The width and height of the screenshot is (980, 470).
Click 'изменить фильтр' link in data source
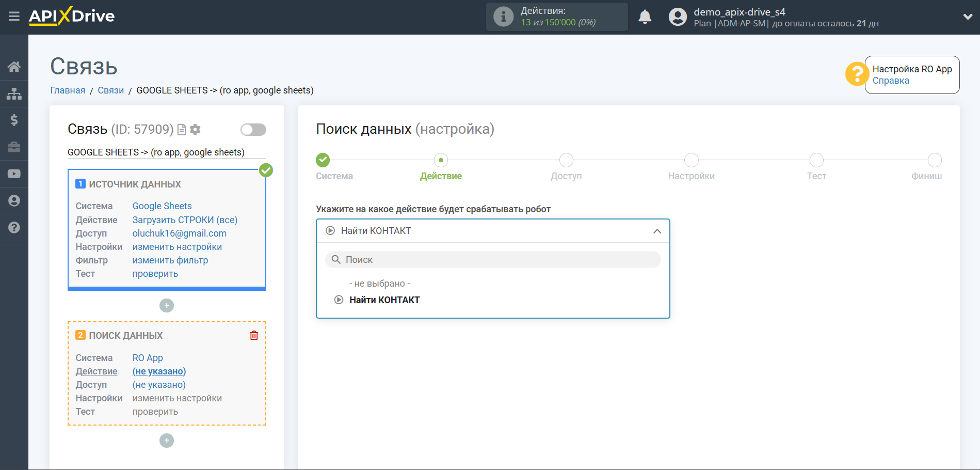(x=170, y=260)
